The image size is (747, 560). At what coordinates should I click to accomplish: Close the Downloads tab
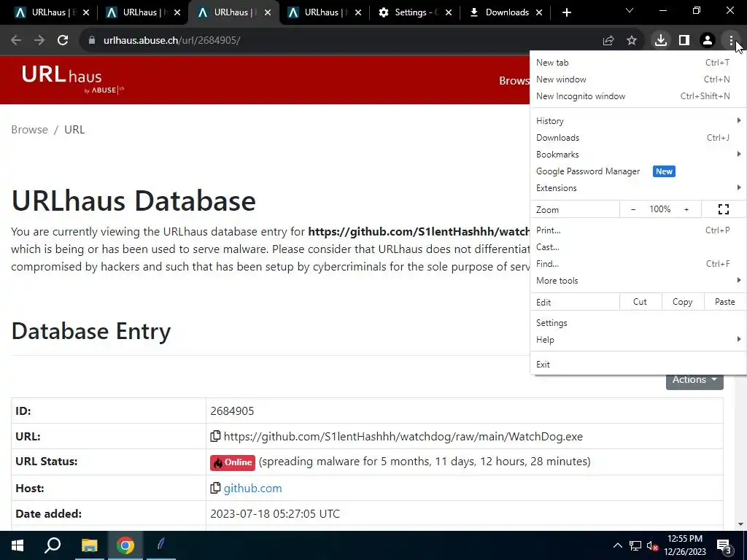point(539,12)
